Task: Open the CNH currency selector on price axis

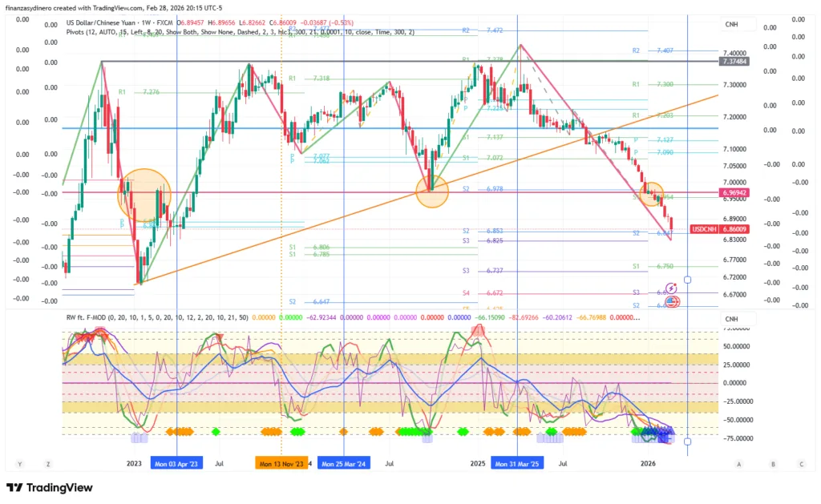Action: (731, 25)
